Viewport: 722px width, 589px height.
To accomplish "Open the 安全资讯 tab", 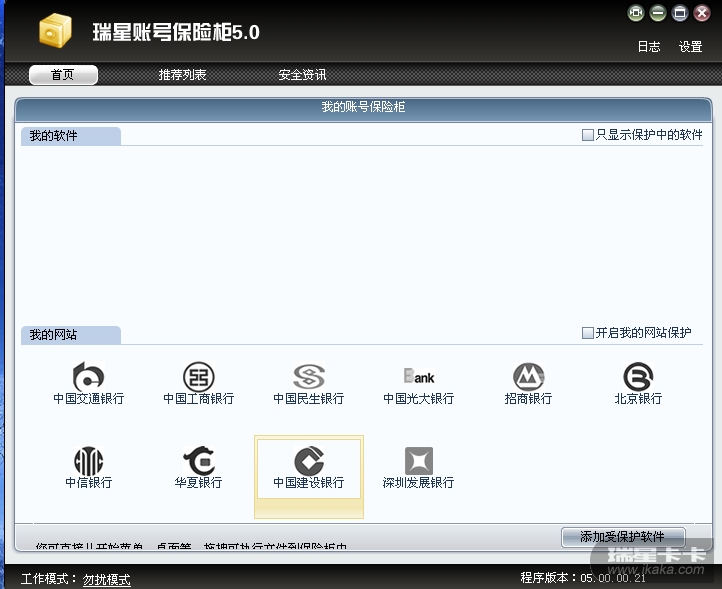I will click(x=302, y=75).
